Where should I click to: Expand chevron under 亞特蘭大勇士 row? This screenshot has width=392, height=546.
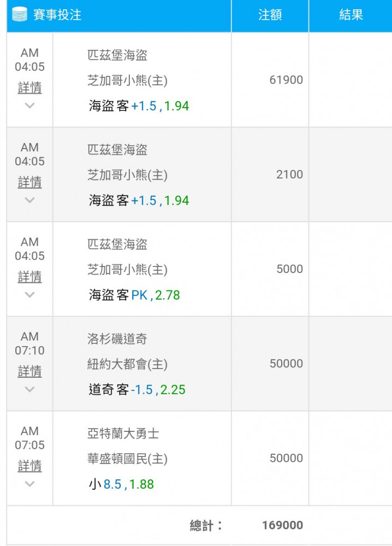[x=30, y=484]
